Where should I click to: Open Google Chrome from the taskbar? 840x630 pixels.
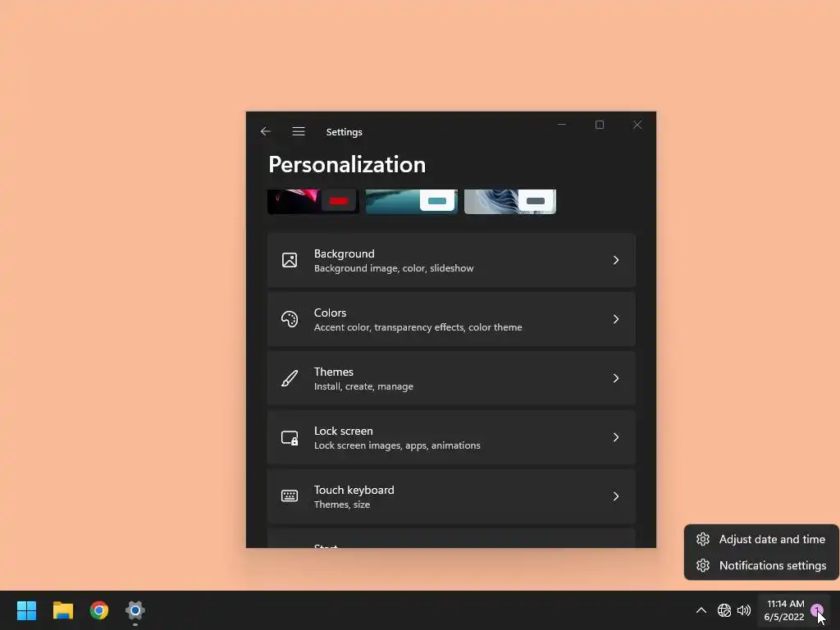click(x=99, y=610)
